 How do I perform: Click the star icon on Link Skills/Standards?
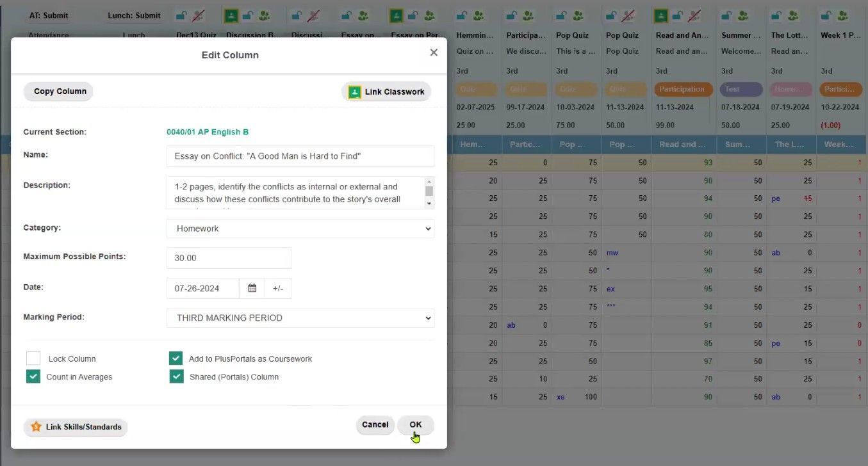(x=37, y=427)
